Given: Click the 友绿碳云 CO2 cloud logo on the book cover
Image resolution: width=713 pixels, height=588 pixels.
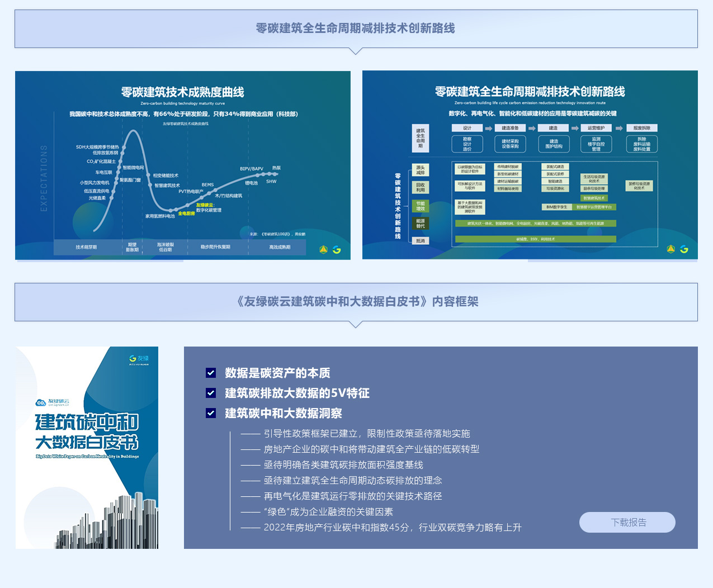Looking at the screenshot, I should 53,402.
